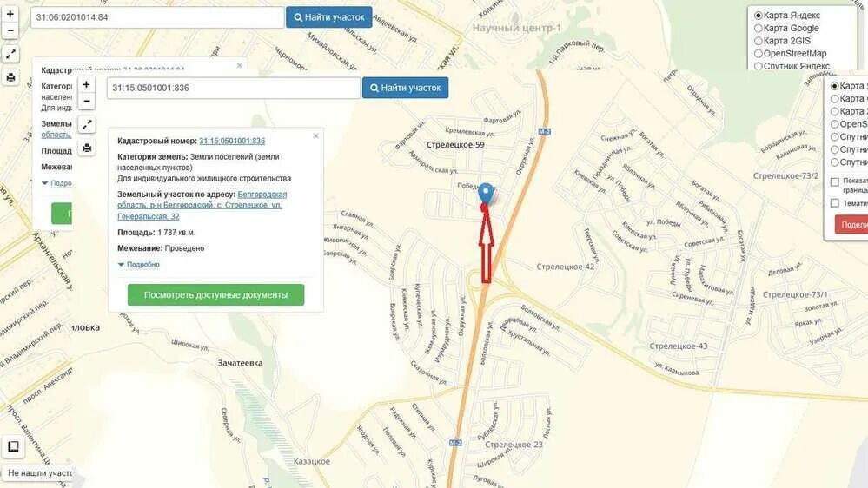Expand Подробно details in parcel card
The height and width of the screenshot is (488, 868).
pos(139,265)
